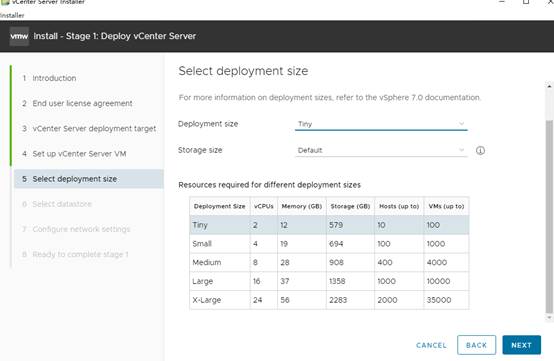Click hosts value 2000 for X-Large
Image resolution: width=554 pixels, height=361 pixels.
(x=387, y=300)
